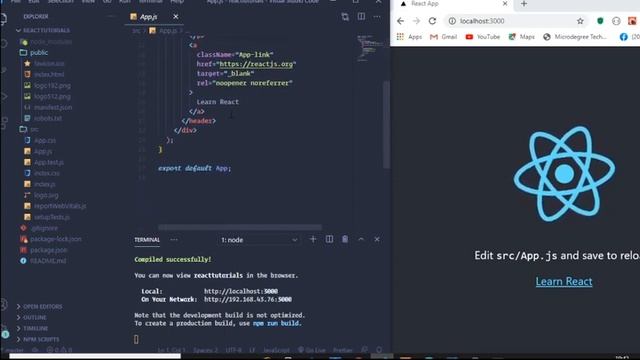Close the React App browser tab
This screenshot has height=360, width=640.
pyautogui.click(x=505, y=4)
